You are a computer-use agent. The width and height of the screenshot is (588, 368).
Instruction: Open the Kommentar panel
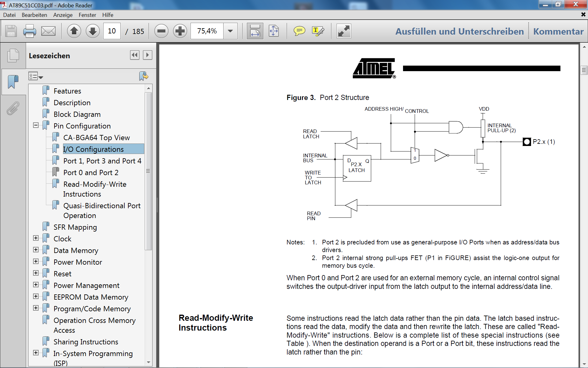[558, 31]
